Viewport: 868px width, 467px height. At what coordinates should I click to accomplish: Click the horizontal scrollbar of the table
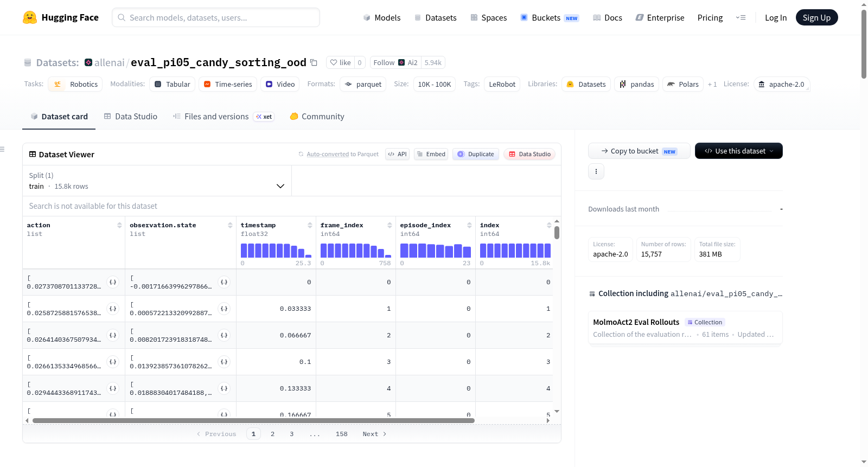[253, 420]
